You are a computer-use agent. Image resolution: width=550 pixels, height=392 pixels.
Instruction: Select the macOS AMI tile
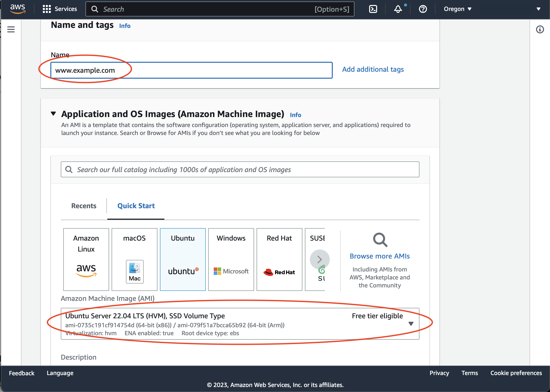[x=135, y=260]
